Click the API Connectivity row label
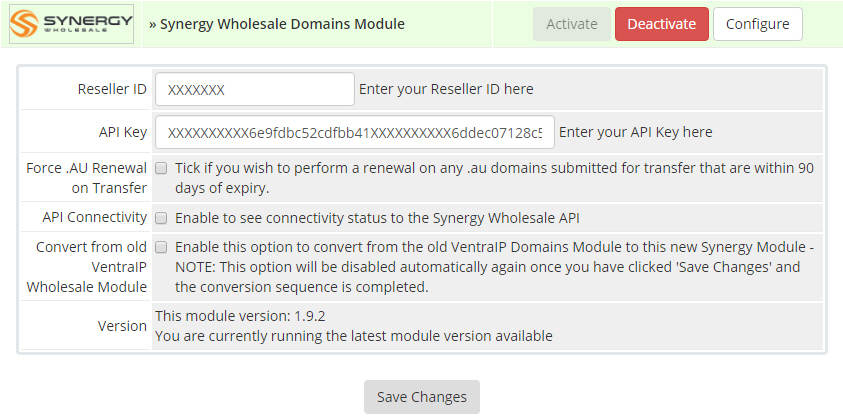 [94, 217]
